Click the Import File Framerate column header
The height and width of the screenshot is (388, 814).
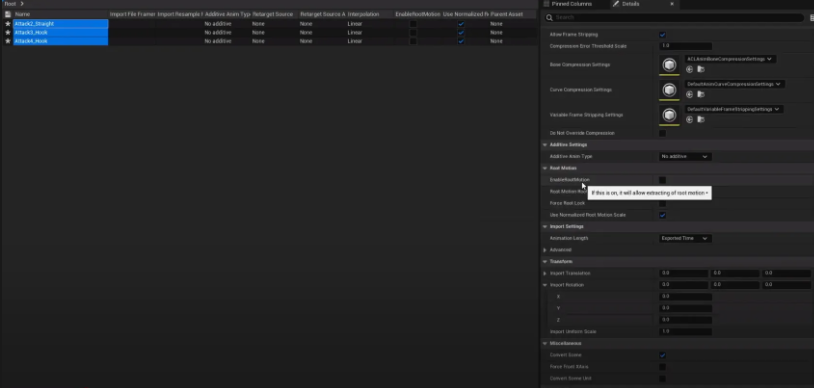point(132,15)
